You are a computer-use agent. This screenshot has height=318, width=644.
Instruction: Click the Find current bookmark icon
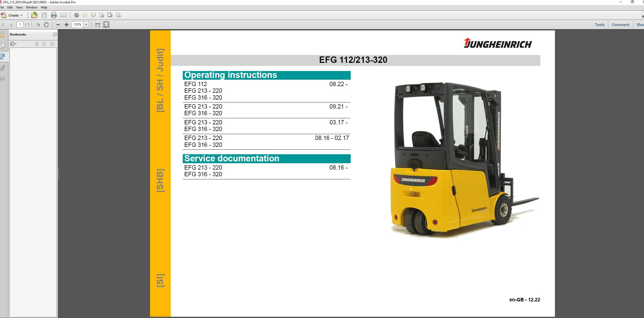[x=52, y=44]
